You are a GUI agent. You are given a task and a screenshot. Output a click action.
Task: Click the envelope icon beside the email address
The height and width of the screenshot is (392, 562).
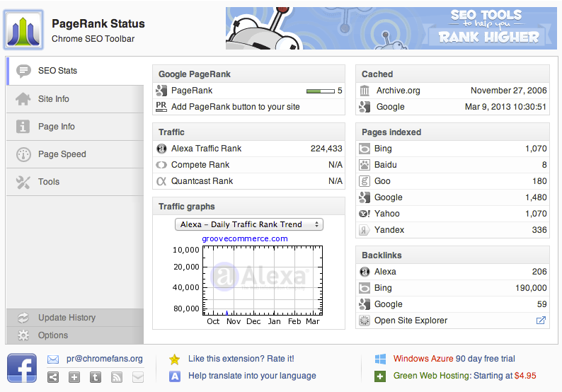click(53, 359)
